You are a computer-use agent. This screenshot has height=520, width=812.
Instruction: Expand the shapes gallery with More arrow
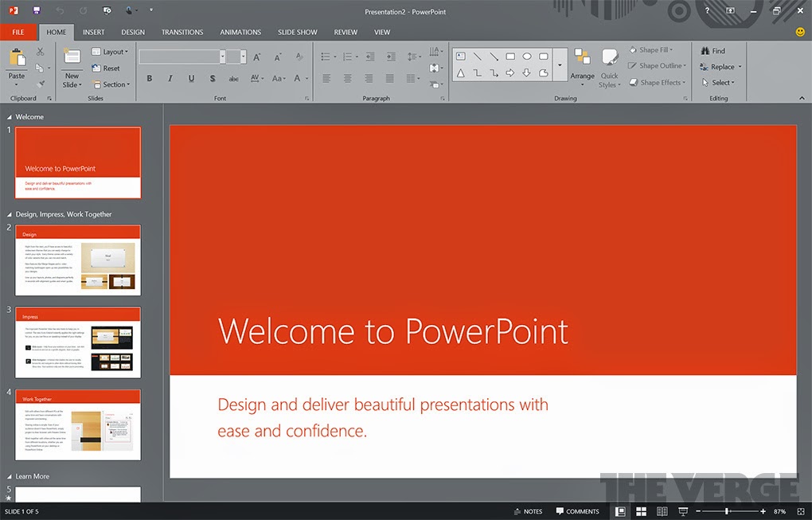tap(560, 65)
